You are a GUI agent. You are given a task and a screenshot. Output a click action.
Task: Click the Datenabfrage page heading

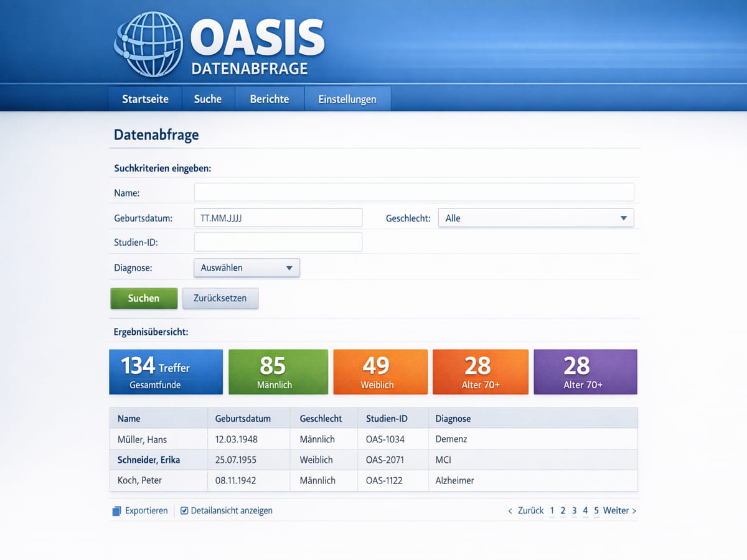click(x=156, y=134)
